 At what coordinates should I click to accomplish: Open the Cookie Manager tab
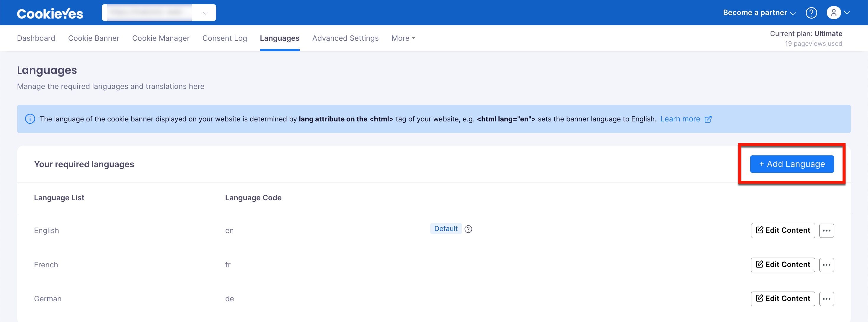(x=161, y=38)
